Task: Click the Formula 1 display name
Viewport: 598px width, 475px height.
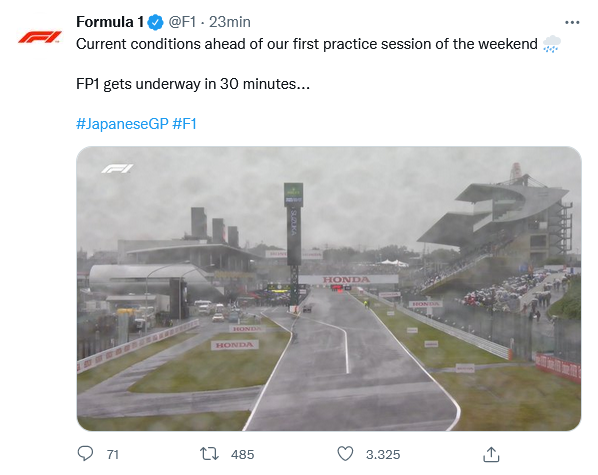Action: click(110, 22)
